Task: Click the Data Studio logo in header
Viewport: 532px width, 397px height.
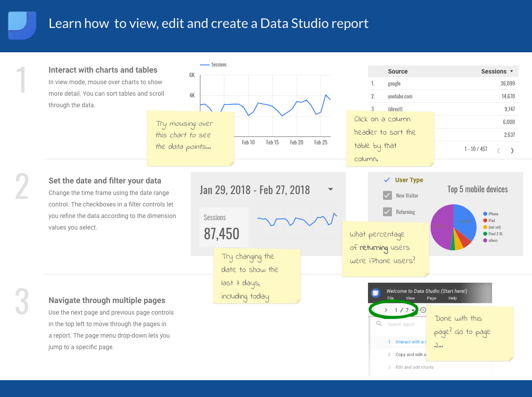Action: click(x=22, y=25)
